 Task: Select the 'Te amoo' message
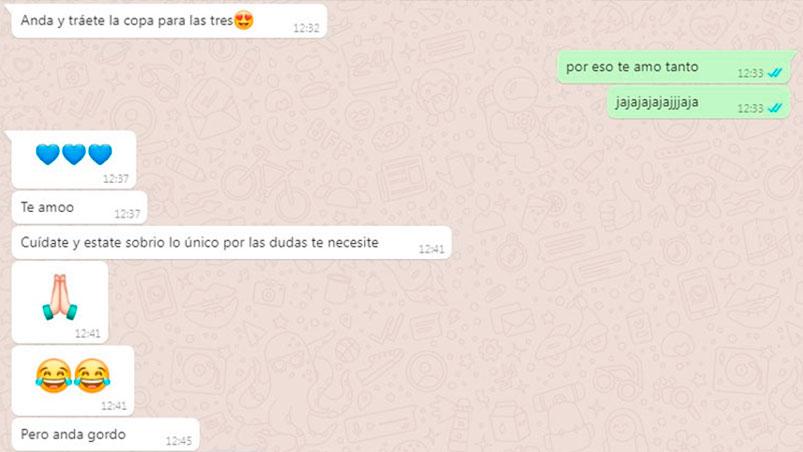click(79, 207)
